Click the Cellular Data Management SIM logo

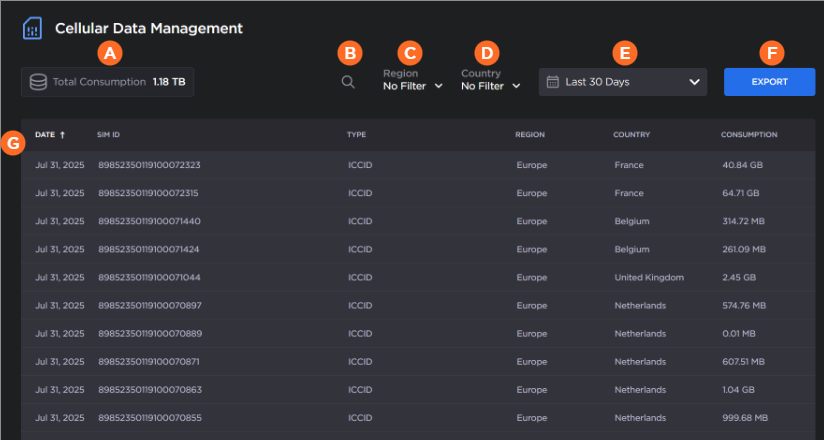click(32, 28)
